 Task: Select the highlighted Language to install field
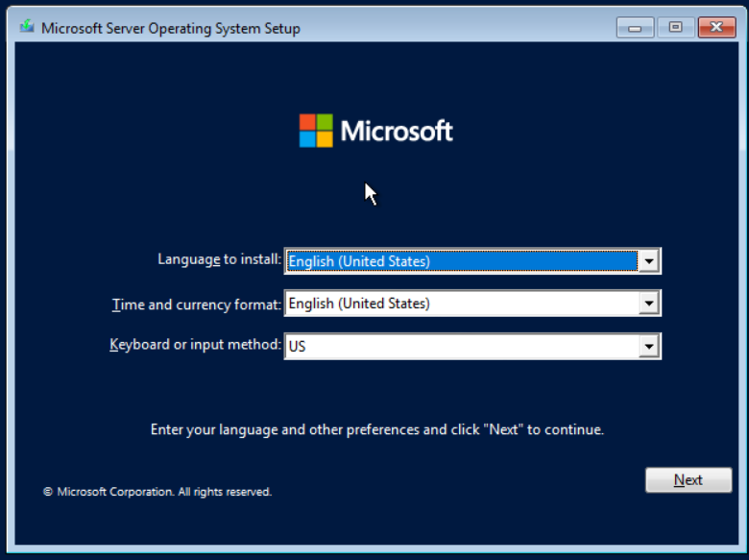(x=461, y=261)
